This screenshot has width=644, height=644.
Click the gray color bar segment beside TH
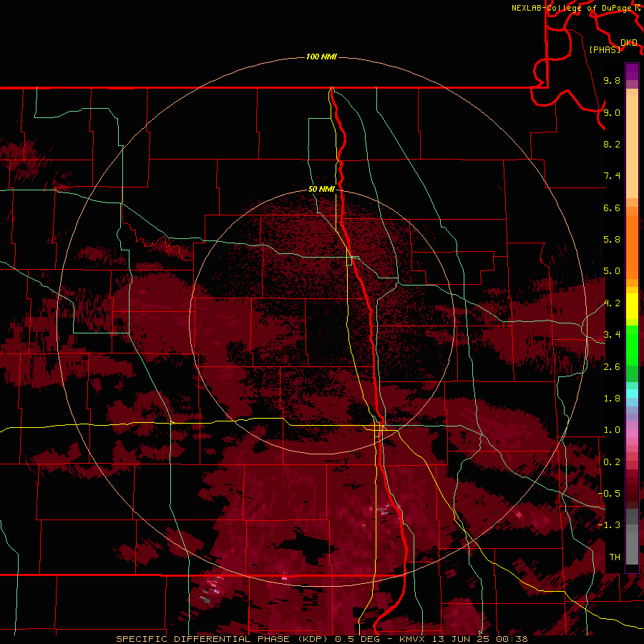pyautogui.click(x=632, y=550)
